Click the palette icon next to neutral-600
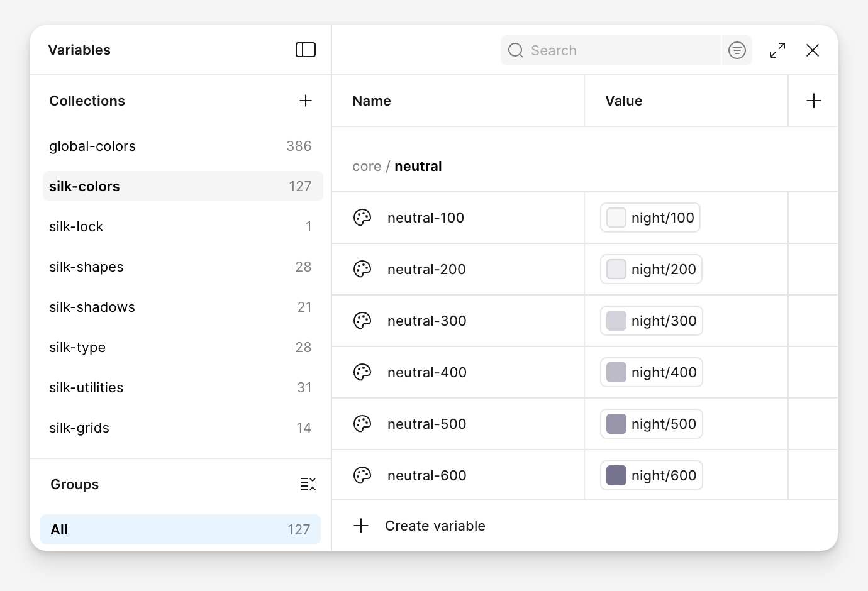 (362, 475)
